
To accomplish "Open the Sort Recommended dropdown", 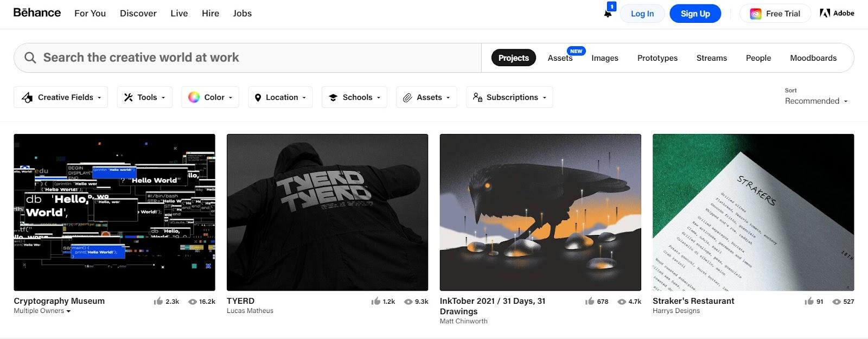I will tap(816, 101).
